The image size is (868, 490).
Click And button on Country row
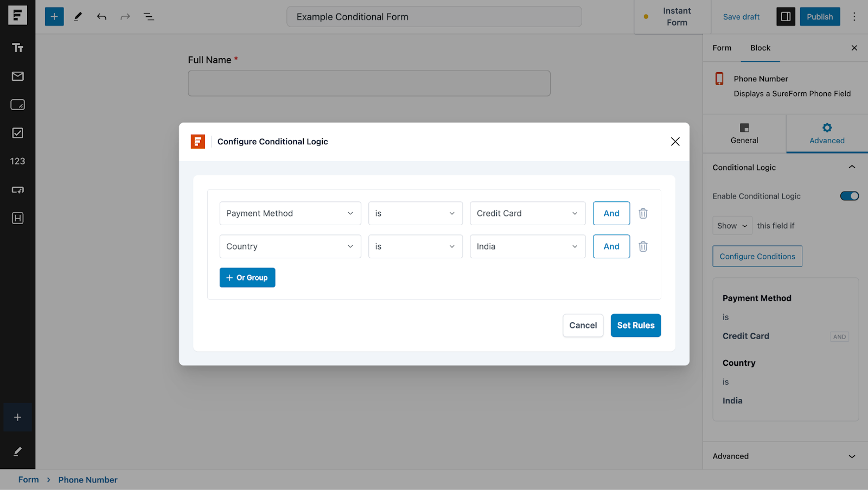click(x=611, y=246)
